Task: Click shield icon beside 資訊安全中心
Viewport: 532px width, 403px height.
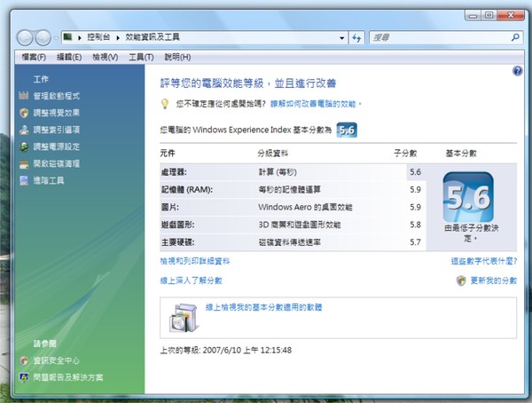Action: [24, 360]
